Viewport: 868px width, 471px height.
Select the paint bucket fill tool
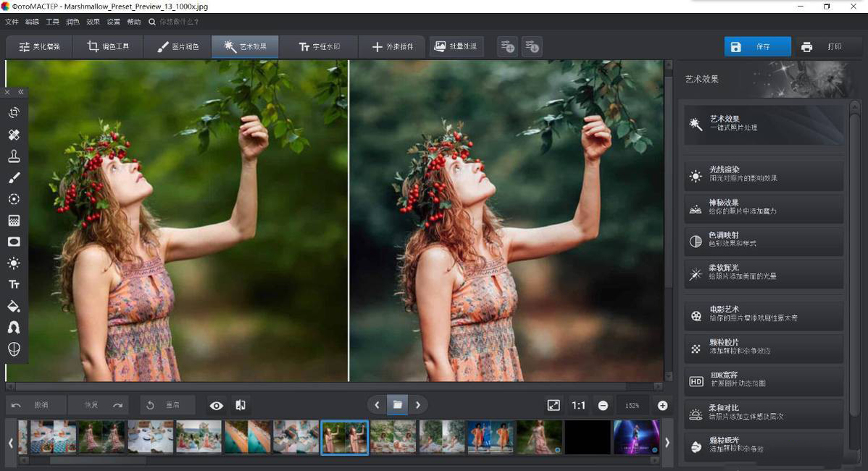[x=14, y=306]
